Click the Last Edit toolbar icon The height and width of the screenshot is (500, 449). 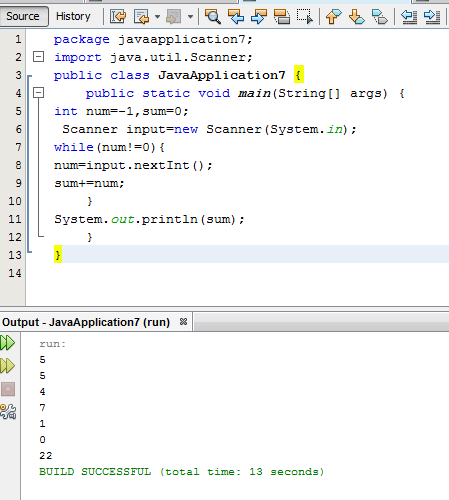(118, 16)
